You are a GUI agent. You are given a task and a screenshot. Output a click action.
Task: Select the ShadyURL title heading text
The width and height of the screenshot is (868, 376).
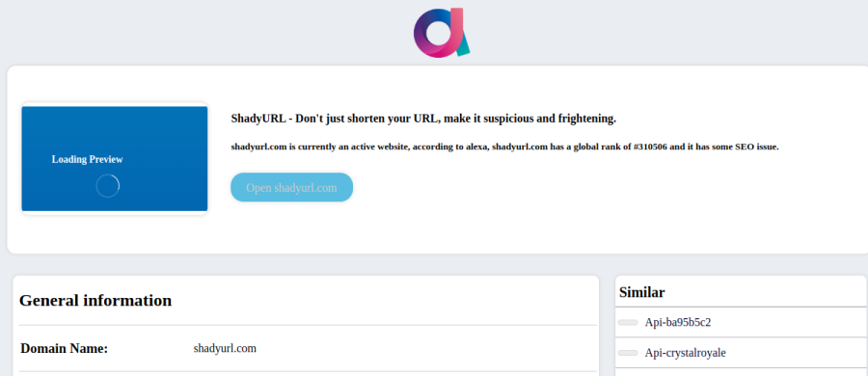click(423, 119)
